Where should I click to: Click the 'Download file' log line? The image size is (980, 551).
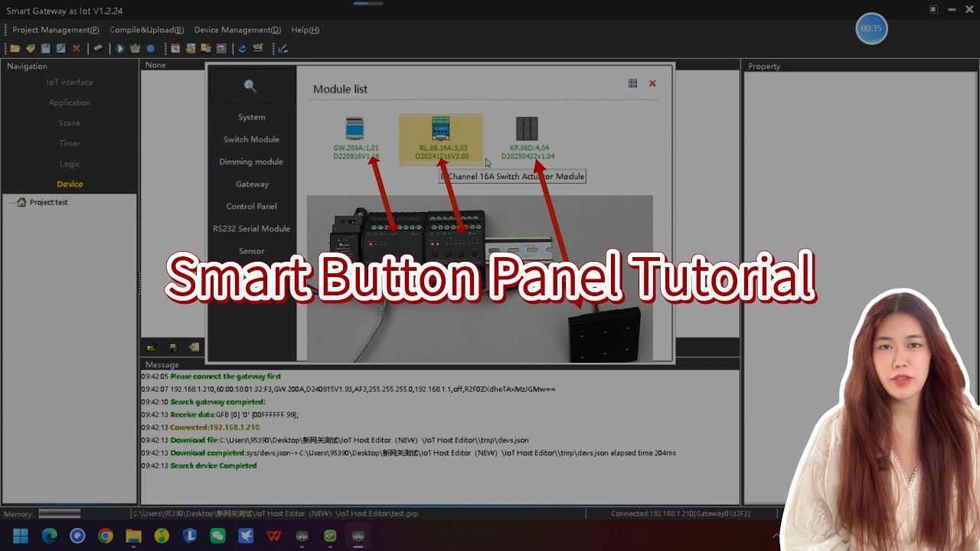click(335, 440)
